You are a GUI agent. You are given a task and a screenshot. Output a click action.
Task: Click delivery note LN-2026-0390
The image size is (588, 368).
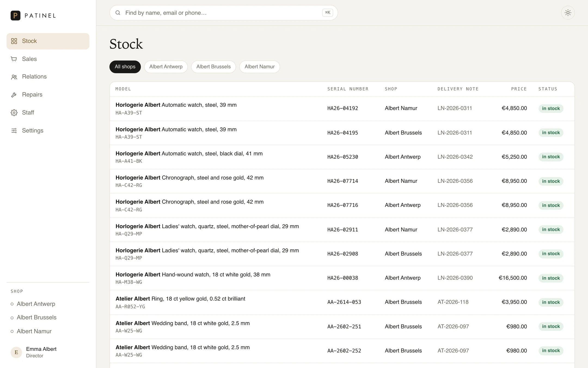pos(455,278)
